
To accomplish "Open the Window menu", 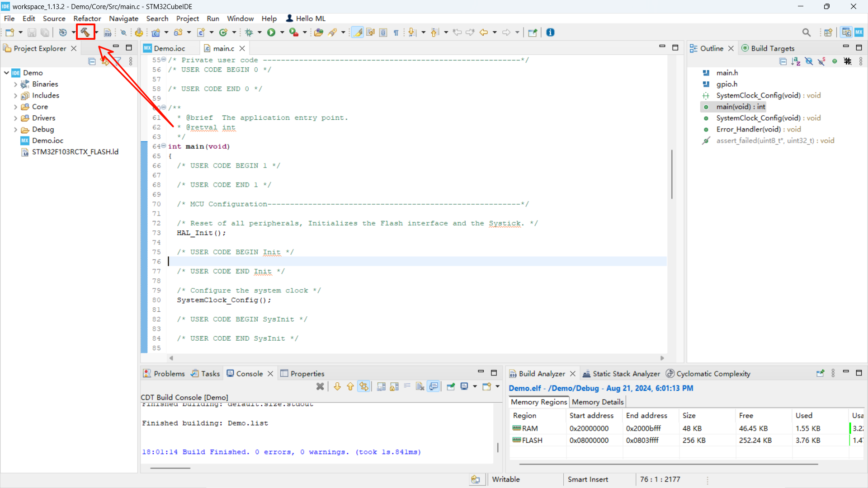I will pyautogui.click(x=240, y=19).
